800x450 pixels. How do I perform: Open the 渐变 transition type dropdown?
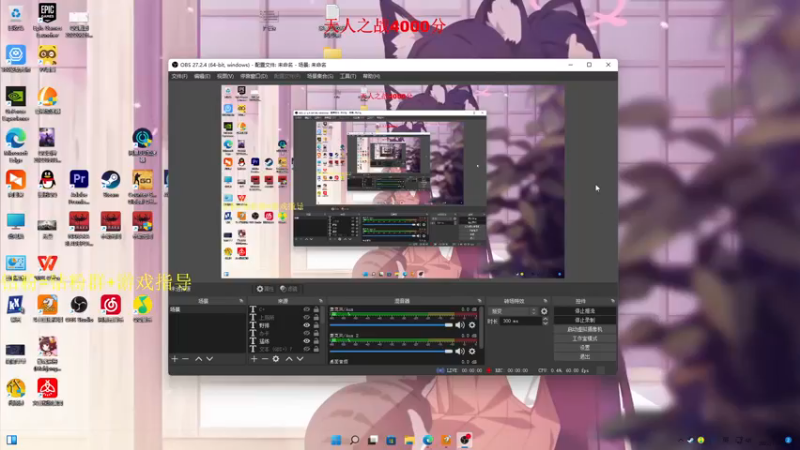513,311
